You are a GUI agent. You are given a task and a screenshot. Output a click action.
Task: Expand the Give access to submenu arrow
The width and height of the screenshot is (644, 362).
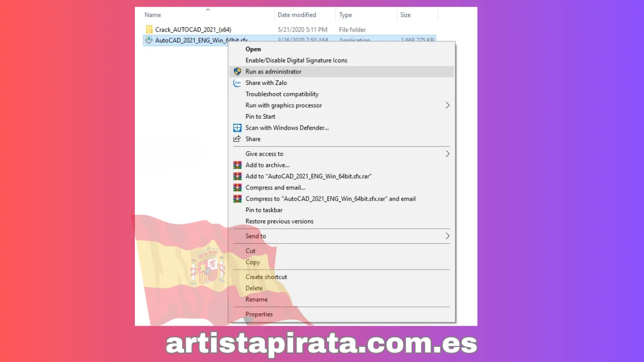coord(447,154)
